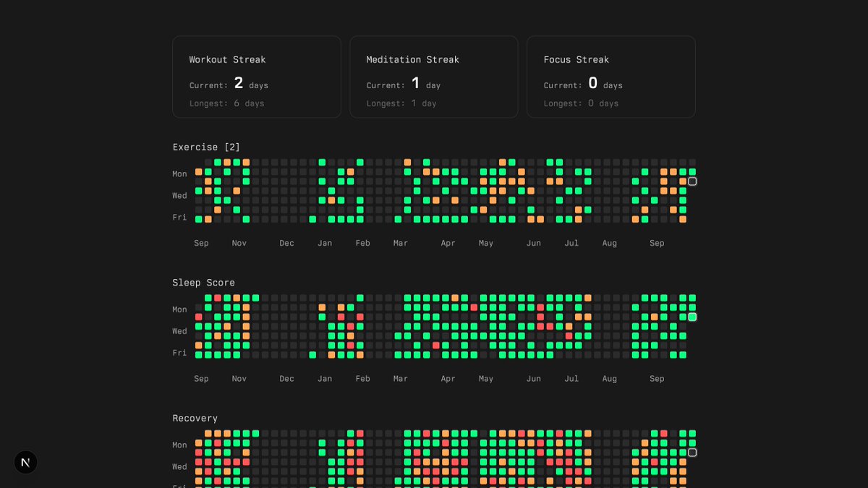The height and width of the screenshot is (488, 868).
Task: Select the Meditation Streak card
Action: point(434,77)
